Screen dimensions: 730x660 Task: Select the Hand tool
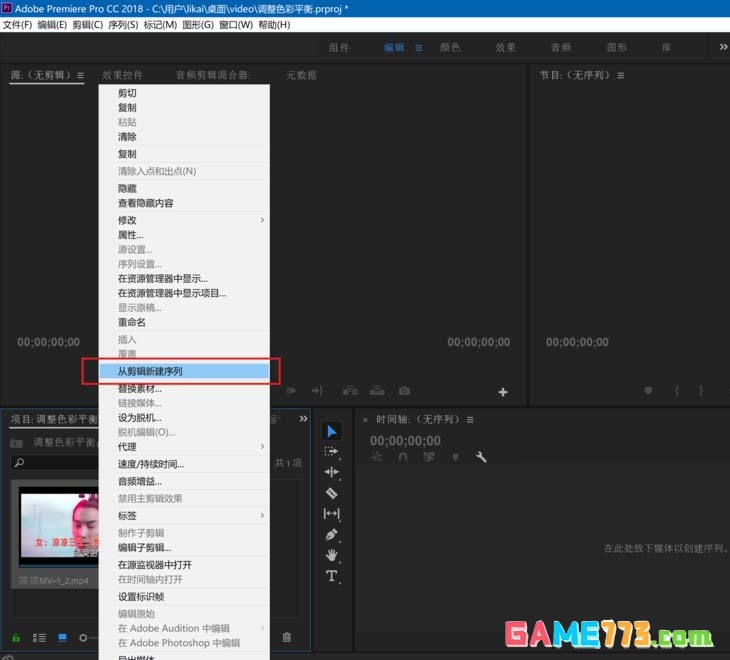pyautogui.click(x=331, y=555)
